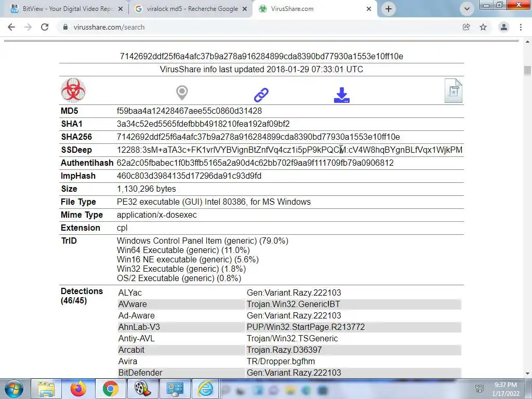Viewport: 532px width, 399px height.
Task: Switch to the viralock md5 Google tab
Action: [x=190, y=9]
